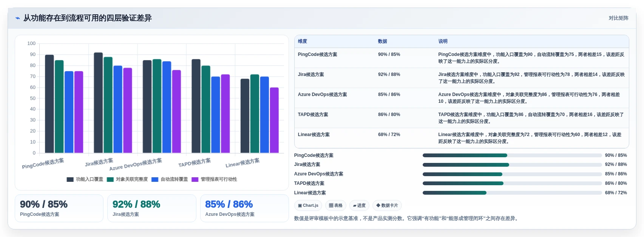Click the Linear候选方案 x-axis label

tap(242, 163)
